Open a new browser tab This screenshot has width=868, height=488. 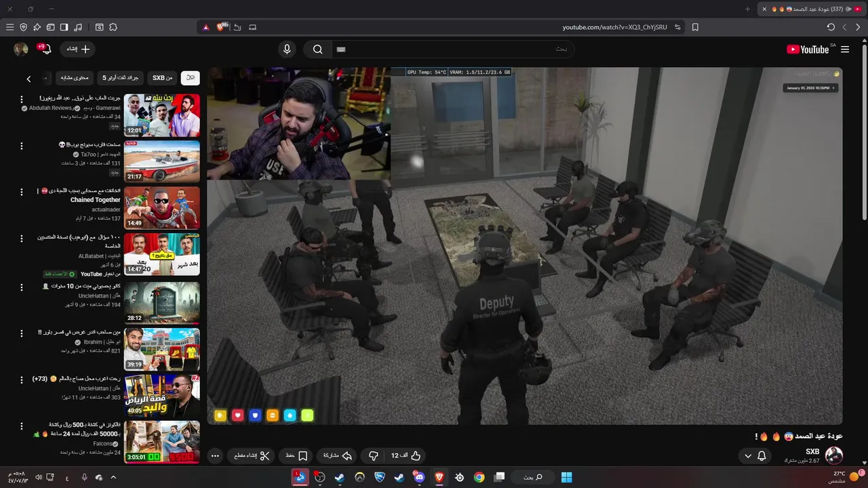tap(748, 9)
